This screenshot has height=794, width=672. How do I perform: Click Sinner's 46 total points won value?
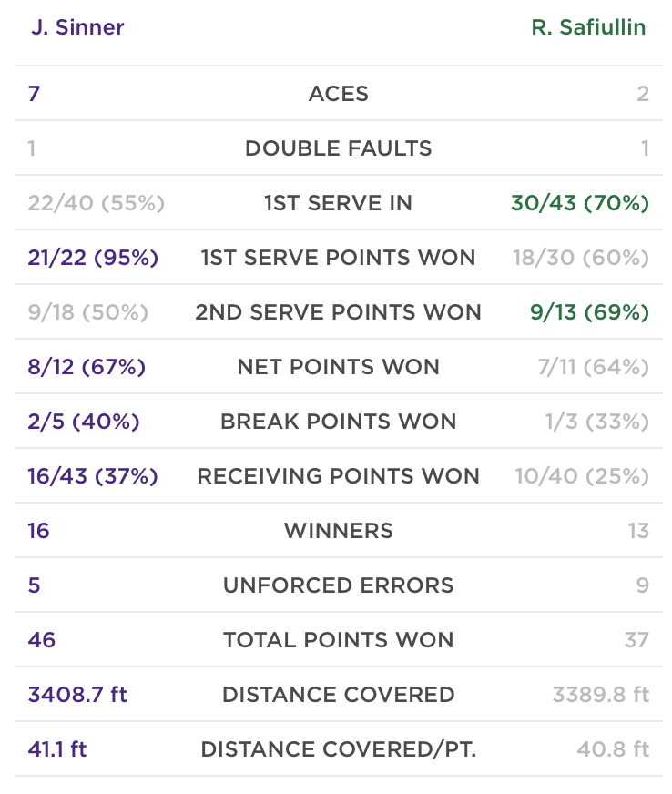(x=42, y=640)
